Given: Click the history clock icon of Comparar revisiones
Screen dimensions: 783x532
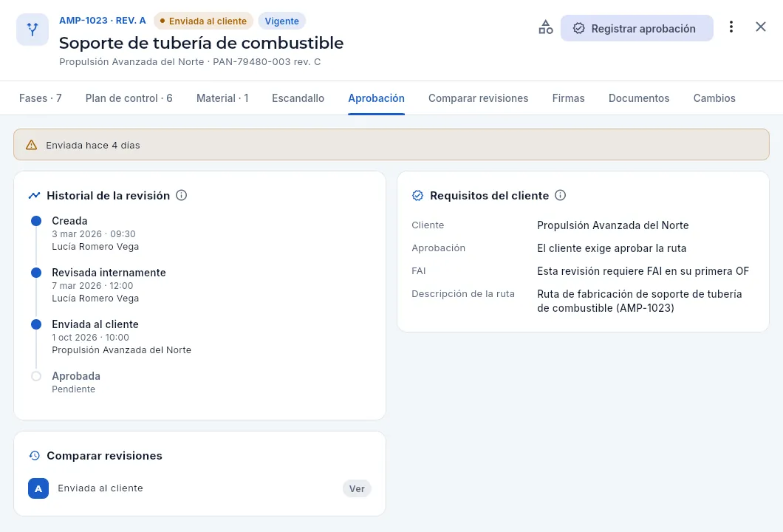Looking at the screenshot, I should [35, 456].
